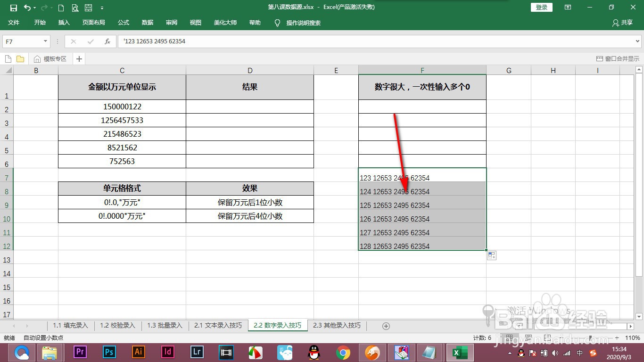Open the Photoshop icon on the taskbar
The width and height of the screenshot is (644, 362).
pyautogui.click(x=109, y=352)
